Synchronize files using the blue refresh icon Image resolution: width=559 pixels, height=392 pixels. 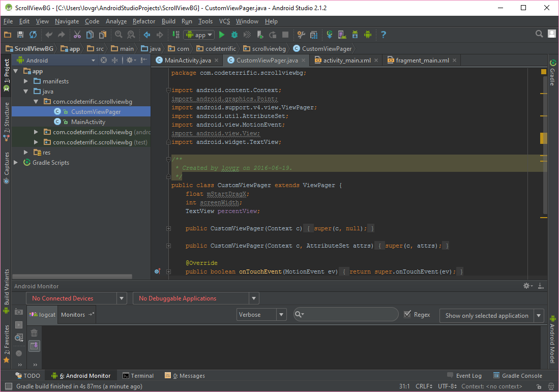33,35
